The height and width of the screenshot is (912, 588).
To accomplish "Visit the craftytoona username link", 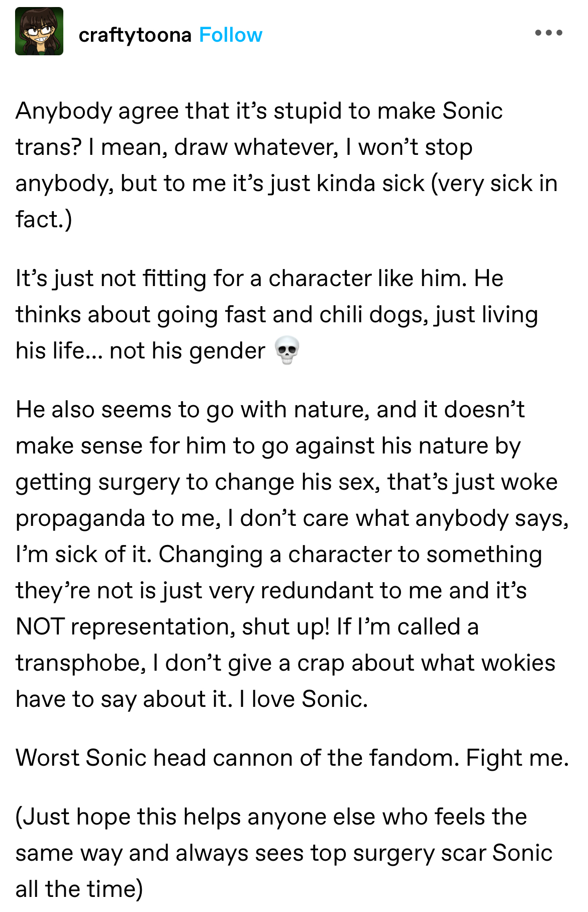I will [135, 35].
